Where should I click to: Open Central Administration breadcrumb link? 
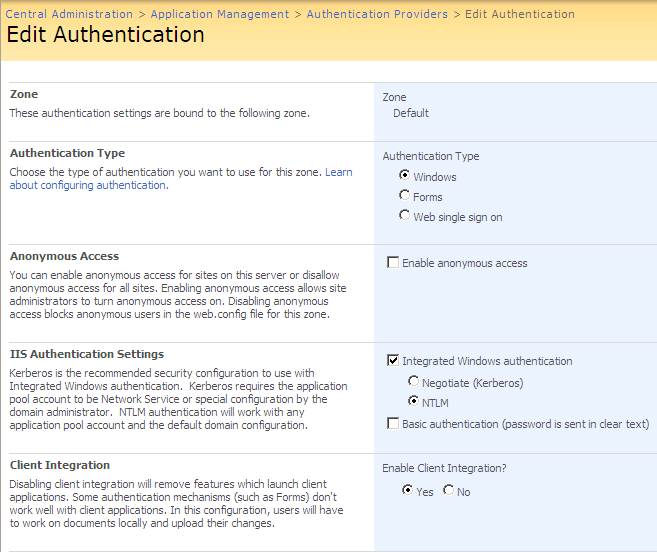[69, 14]
